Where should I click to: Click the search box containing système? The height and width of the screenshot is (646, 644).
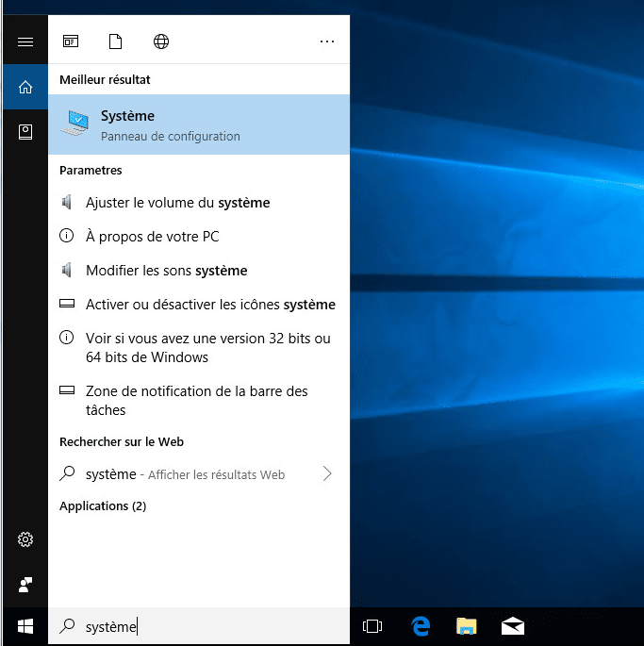pos(199,626)
